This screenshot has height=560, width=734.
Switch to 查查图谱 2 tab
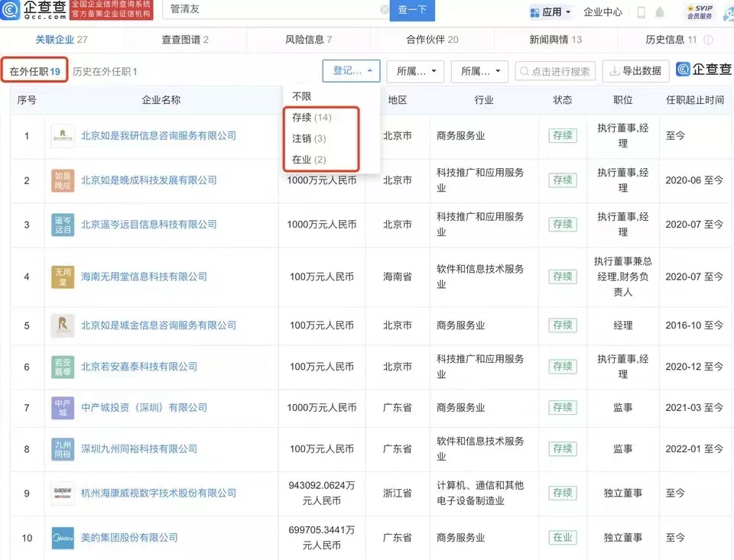point(185,40)
